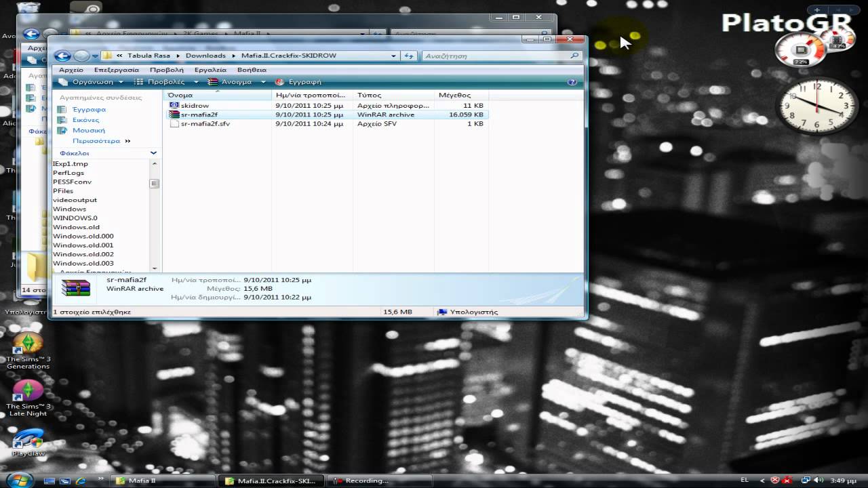Click the Εγγραφή burn button

298,82
